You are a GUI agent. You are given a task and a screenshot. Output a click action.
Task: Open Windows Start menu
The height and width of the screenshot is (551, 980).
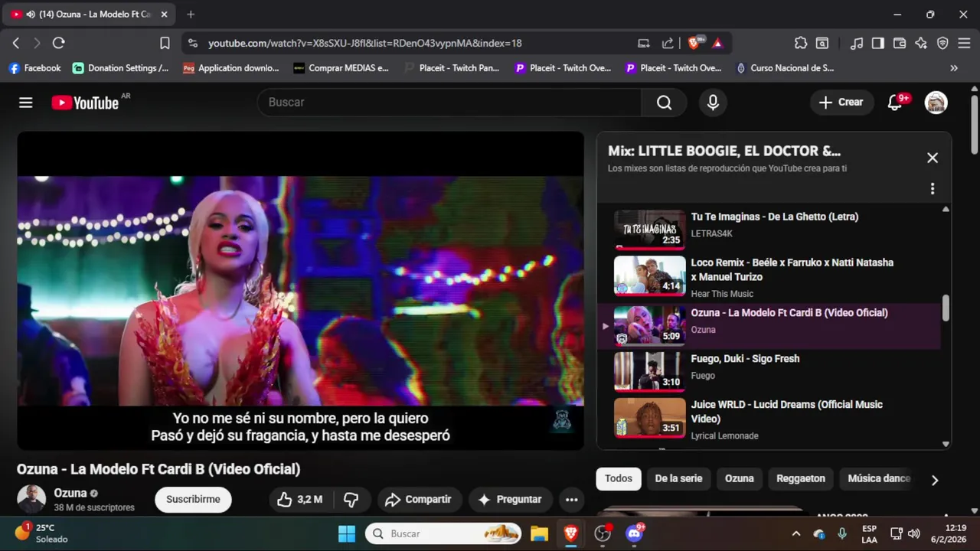pyautogui.click(x=347, y=533)
